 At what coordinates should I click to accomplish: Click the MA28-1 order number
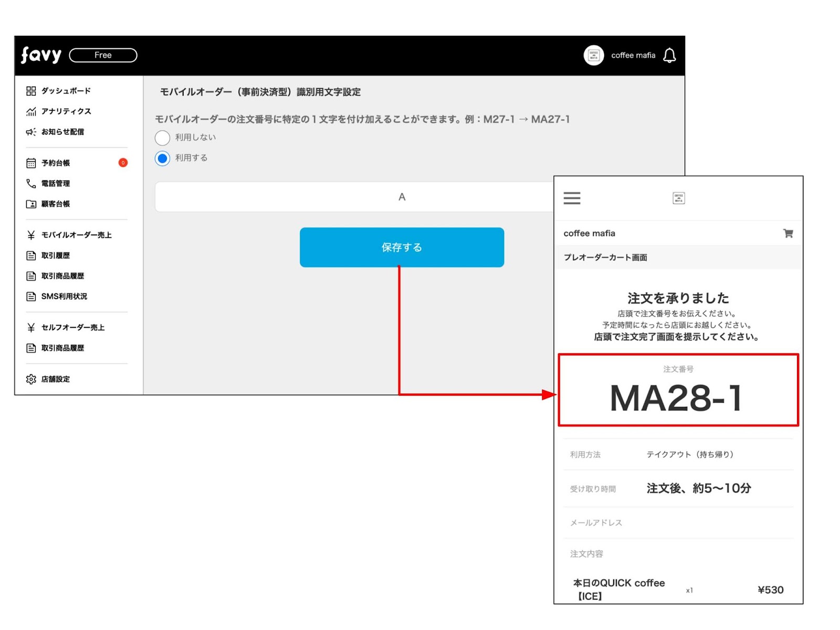676,398
